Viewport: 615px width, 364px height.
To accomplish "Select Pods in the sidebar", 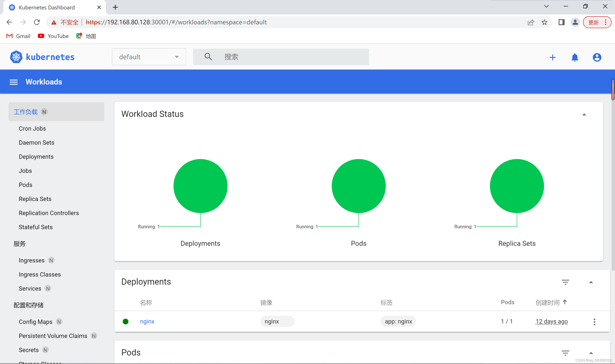I will tap(25, 185).
